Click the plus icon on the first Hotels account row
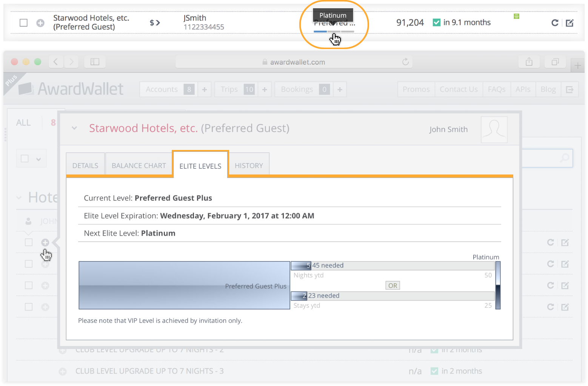The height and width of the screenshot is (386, 588). (x=45, y=242)
